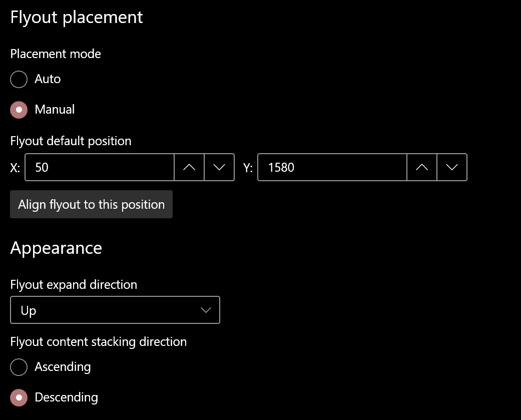This screenshot has height=420, width=521.
Task: Click the X value down arrow
Action: click(x=219, y=167)
